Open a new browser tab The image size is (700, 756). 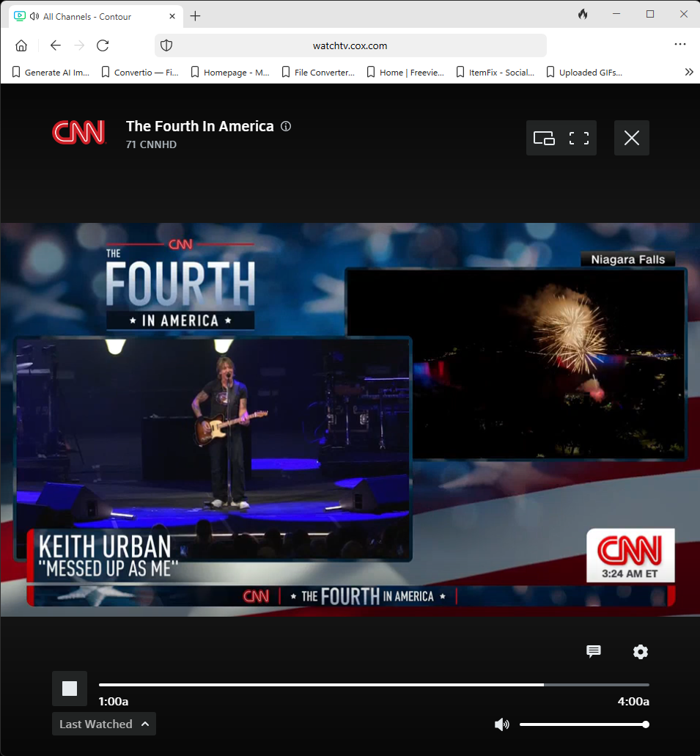(195, 16)
